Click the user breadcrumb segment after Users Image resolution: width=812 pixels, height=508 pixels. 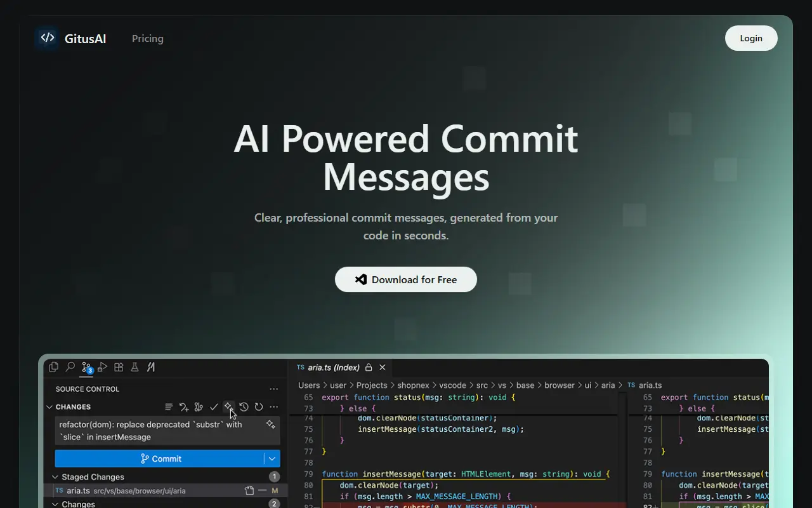pyautogui.click(x=338, y=385)
